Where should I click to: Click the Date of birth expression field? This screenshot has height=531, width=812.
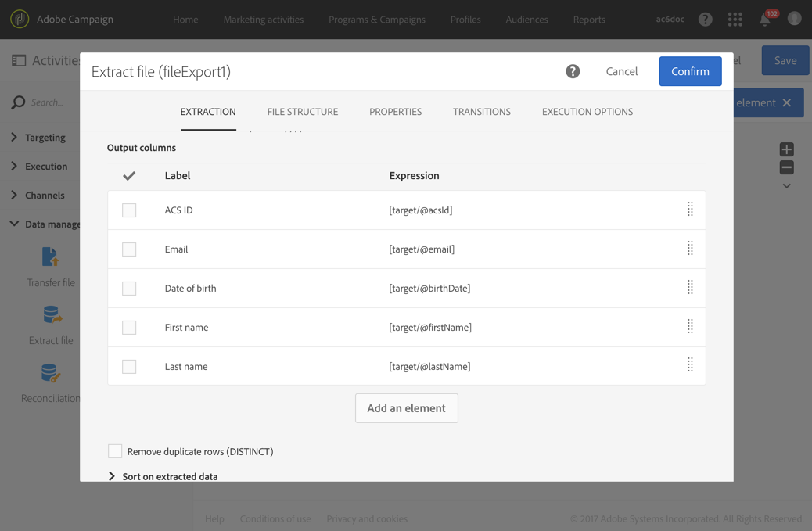click(x=429, y=289)
